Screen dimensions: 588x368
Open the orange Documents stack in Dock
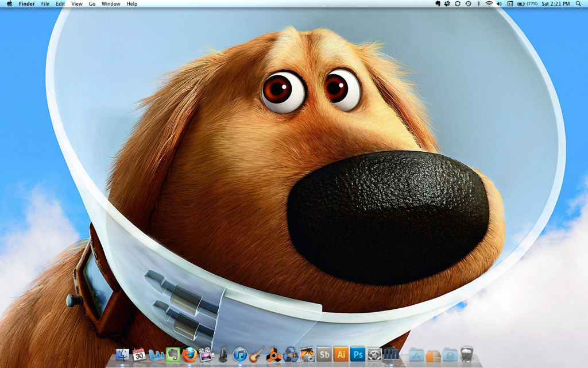coord(433,355)
